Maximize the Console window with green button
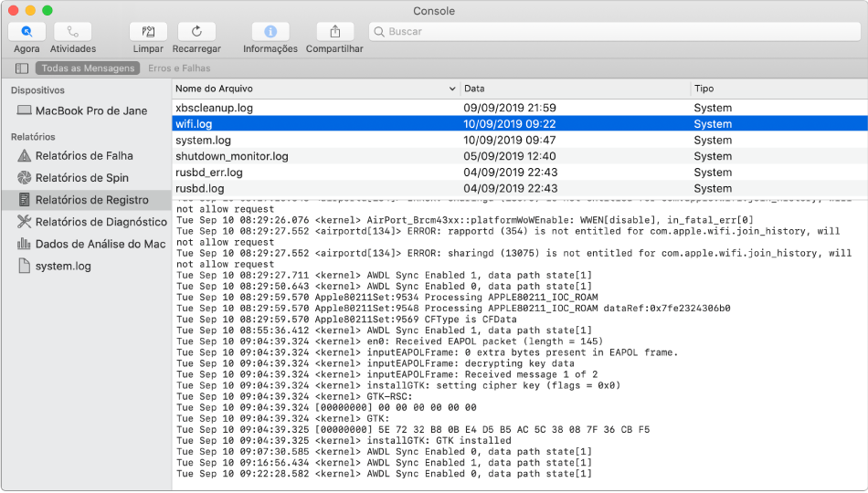The image size is (868, 493). coord(48,11)
